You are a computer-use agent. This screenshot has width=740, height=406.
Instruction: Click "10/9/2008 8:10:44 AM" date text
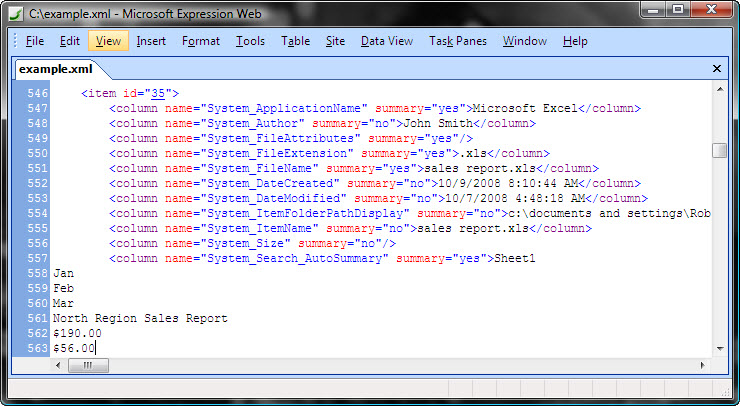pos(508,184)
